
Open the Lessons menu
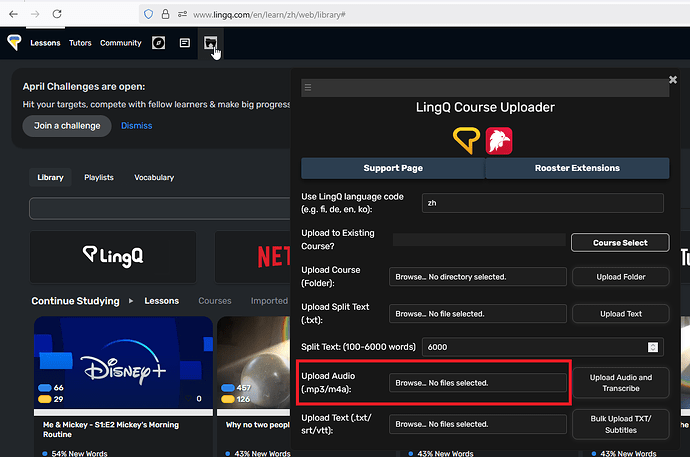[x=45, y=43]
